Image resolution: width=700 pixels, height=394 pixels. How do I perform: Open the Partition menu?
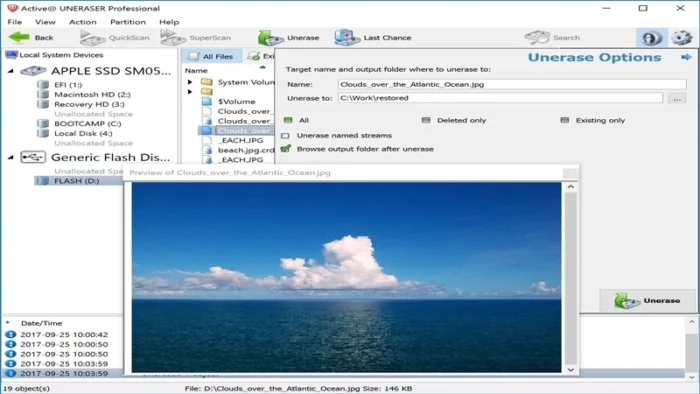(x=128, y=22)
